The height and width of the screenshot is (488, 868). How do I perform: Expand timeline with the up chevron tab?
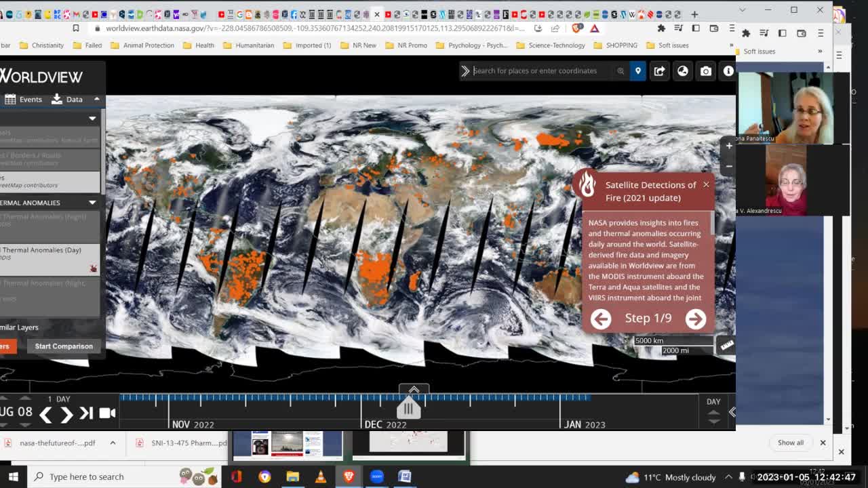[x=414, y=390]
